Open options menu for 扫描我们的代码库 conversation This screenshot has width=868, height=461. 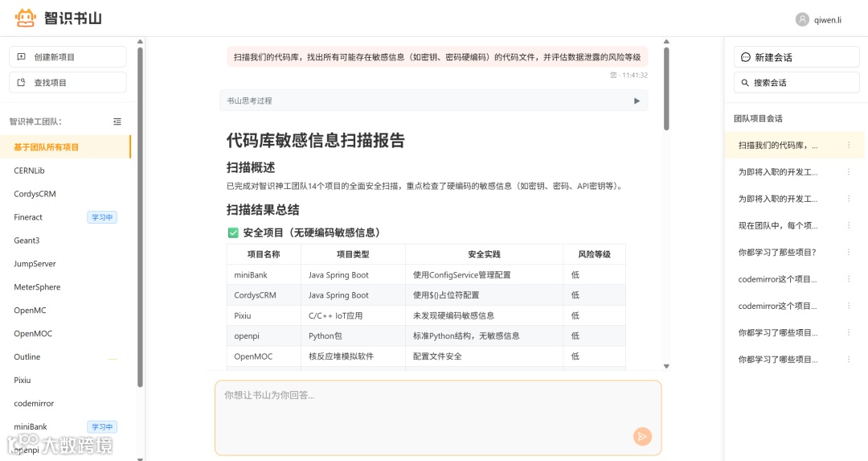point(849,145)
